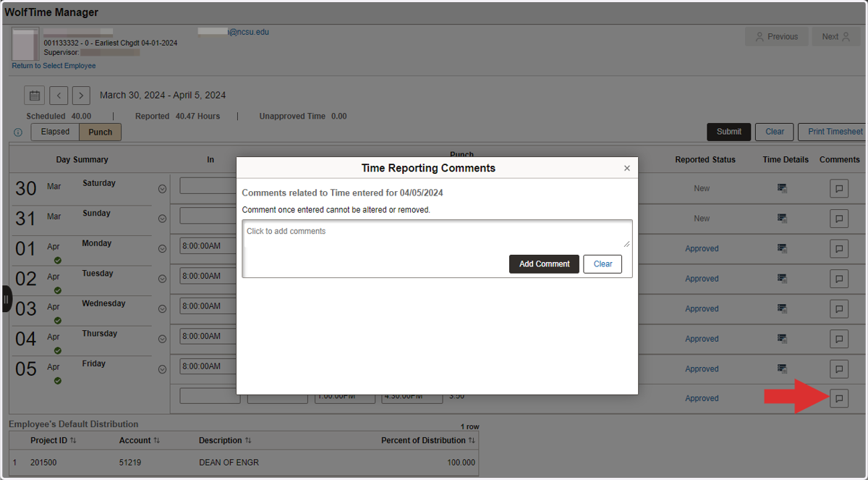The image size is (868, 480).
Task: Switch to Punch time view
Action: point(101,132)
